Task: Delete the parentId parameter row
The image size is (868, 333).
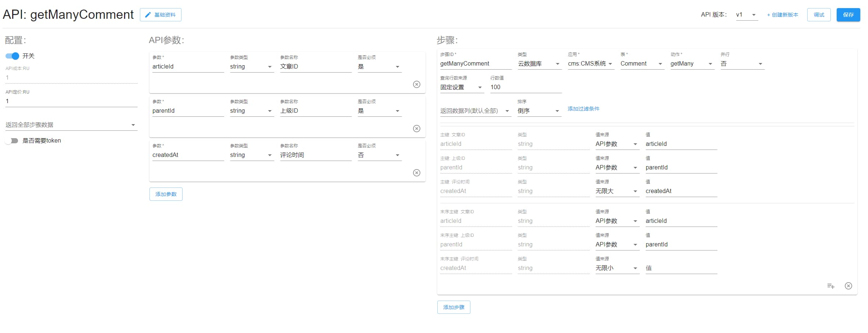Action: (x=416, y=129)
